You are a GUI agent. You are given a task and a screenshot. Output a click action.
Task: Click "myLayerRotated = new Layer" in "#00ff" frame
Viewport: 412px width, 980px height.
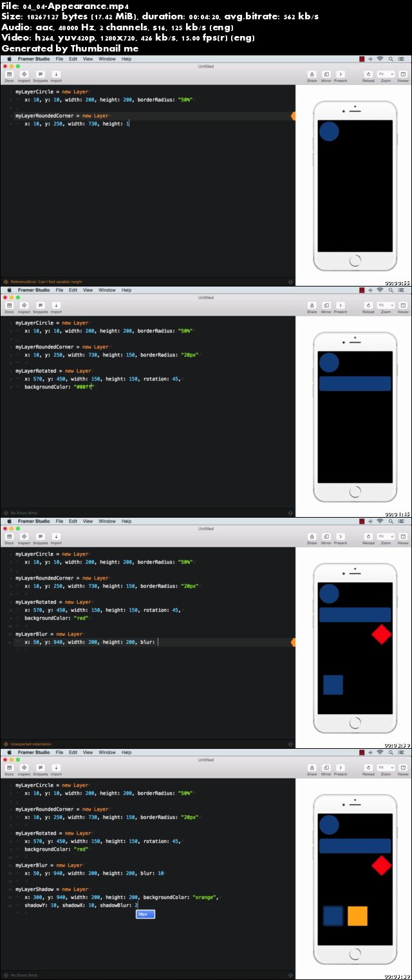tap(53, 371)
